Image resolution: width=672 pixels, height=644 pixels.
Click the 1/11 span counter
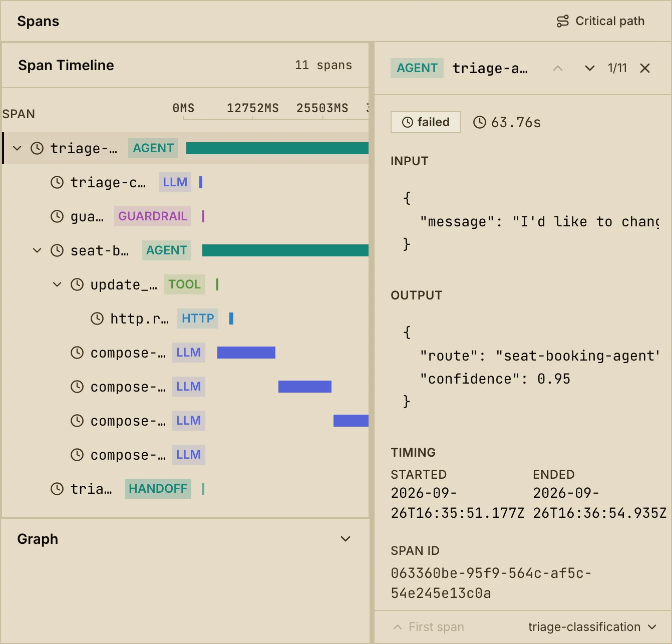pyautogui.click(x=617, y=68)
